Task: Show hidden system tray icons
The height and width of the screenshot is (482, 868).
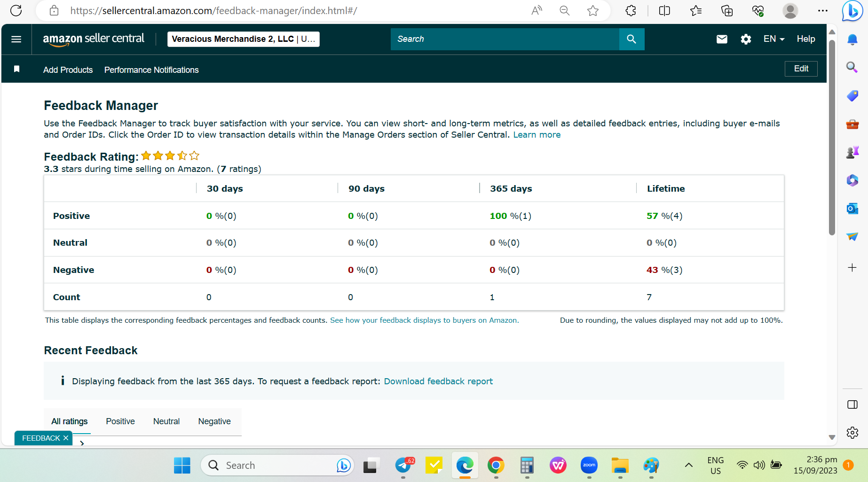Action: pos(688,465)
